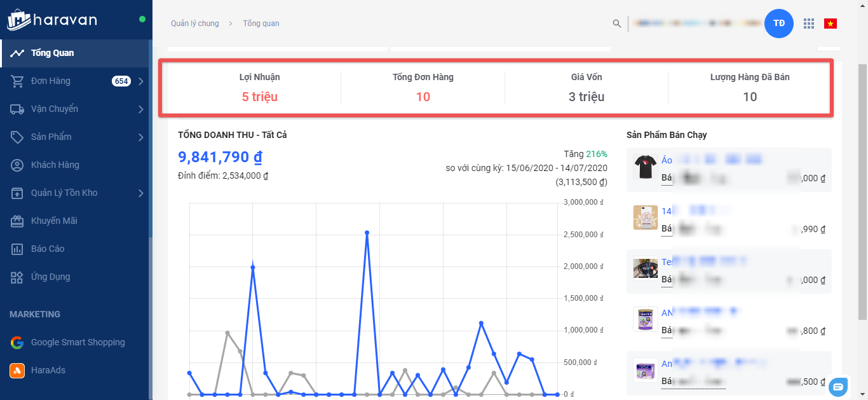Click the Giá Vốn 3 triệu value
This screenshot has width=868, height=400.
coord(587,97)
